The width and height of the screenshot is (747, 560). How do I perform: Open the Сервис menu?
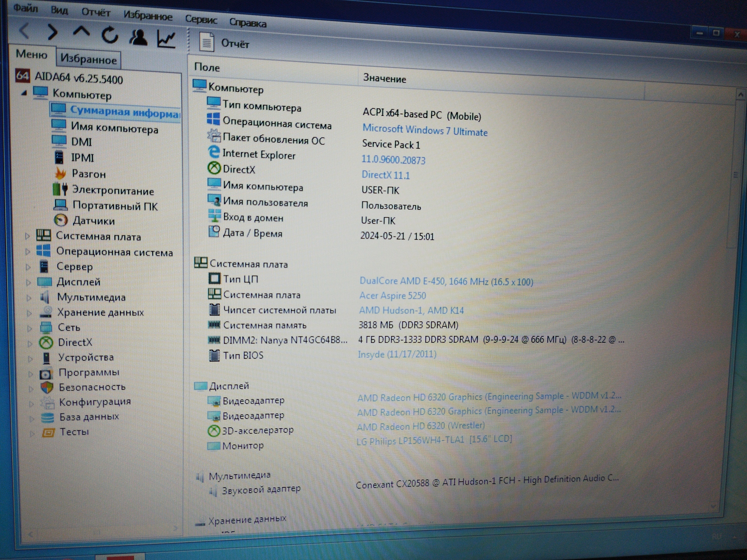tap(201, 19)
